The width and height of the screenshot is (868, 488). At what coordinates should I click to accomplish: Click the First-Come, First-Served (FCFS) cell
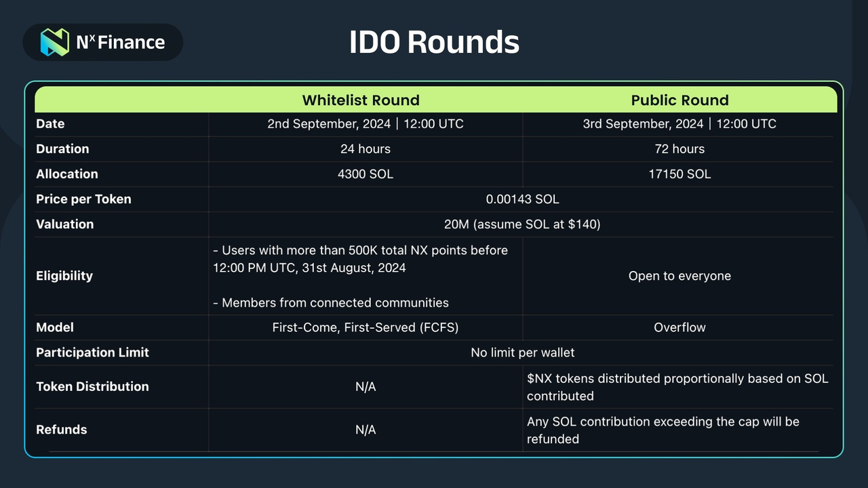click(x=366, y=327)
